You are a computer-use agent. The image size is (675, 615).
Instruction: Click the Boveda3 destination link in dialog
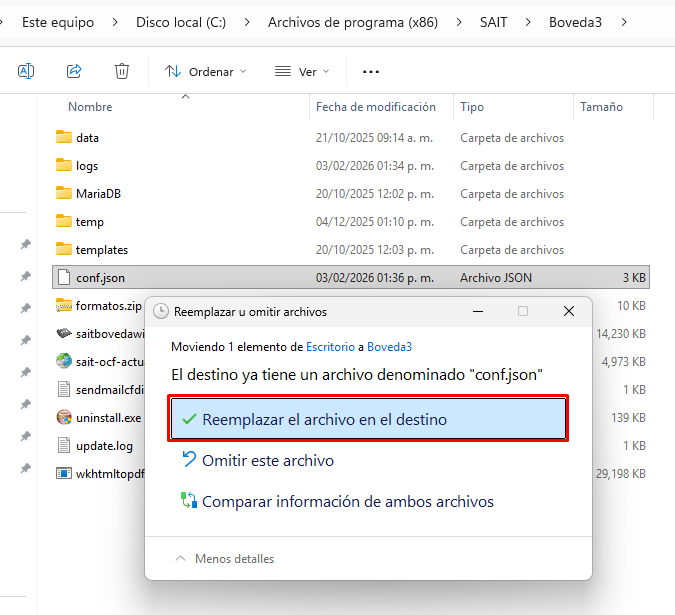coord(389,347)
